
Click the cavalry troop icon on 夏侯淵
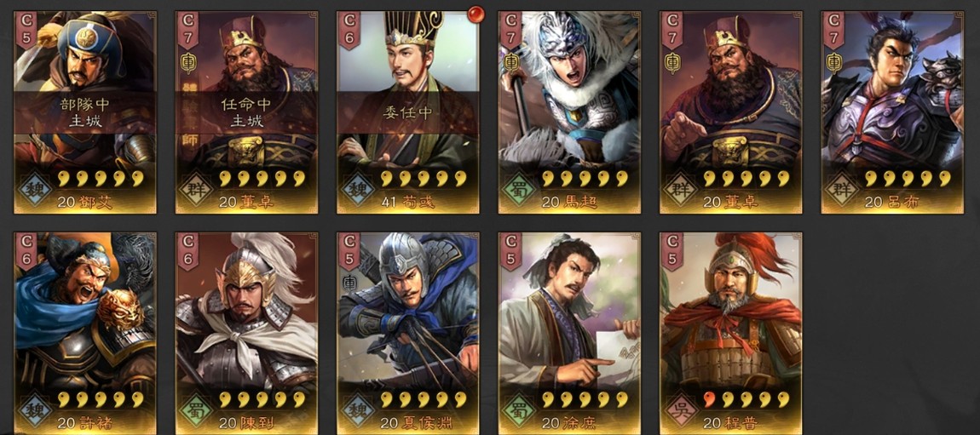coord(350,282)
